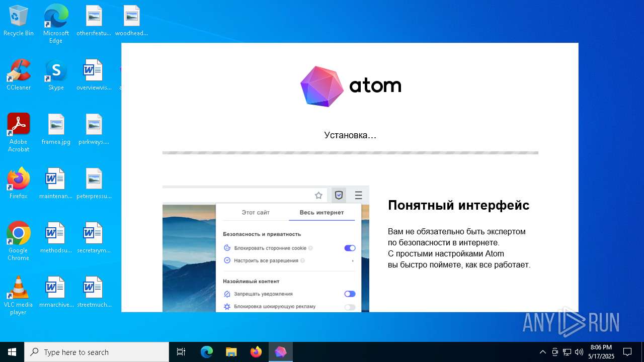Click the bookmark star icon in Atom preview

click(x=318, y=195)
